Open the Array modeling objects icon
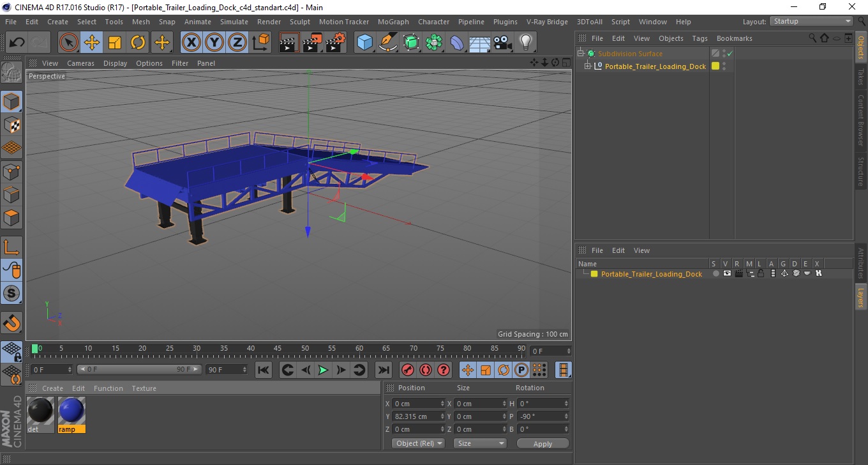The width and height of the screenshot is (868, 465). point(434,43)
